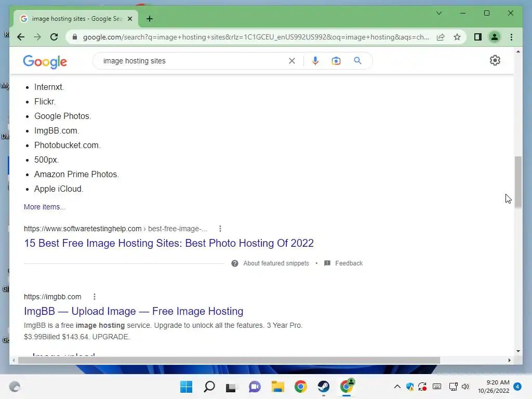Expand More items link
This screenshot has width=532, height=399.
(x=45, y=207)
